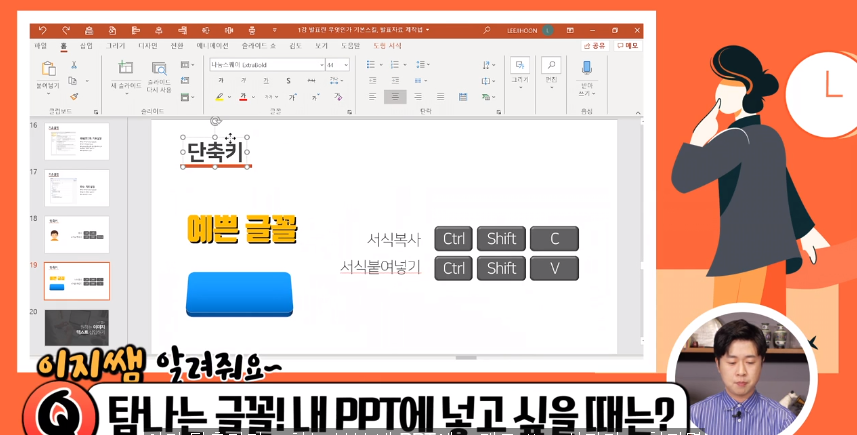This screenshot has width=857, height=435.
Task: Open Customize Quick Access Toolbar arrow
Action: tap(274, 31)
